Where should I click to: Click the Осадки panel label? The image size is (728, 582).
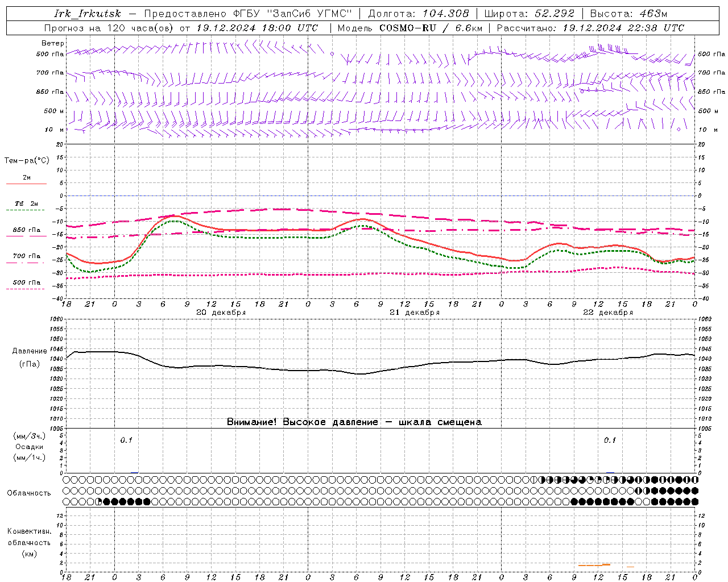click(x=30, y=447)
